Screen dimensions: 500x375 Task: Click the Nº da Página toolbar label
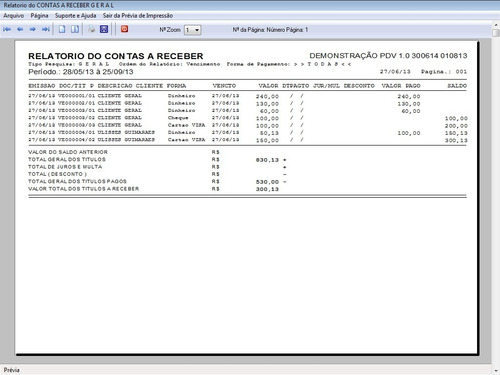click(270, 30)
